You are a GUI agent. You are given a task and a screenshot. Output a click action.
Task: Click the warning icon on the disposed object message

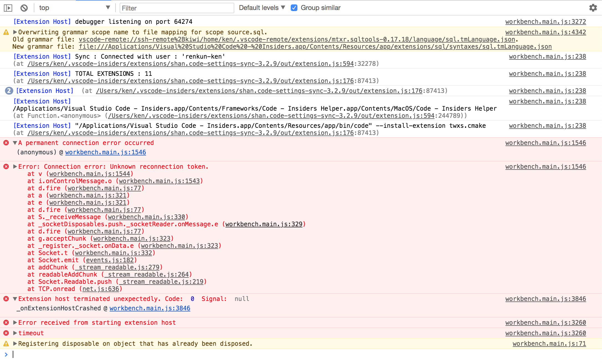coord(6,344)
